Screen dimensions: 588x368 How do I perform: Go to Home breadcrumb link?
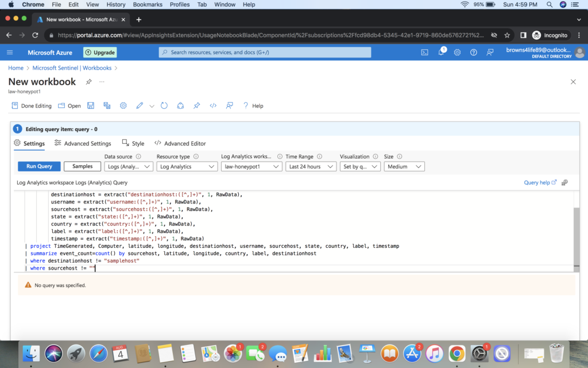pos(16,68)
